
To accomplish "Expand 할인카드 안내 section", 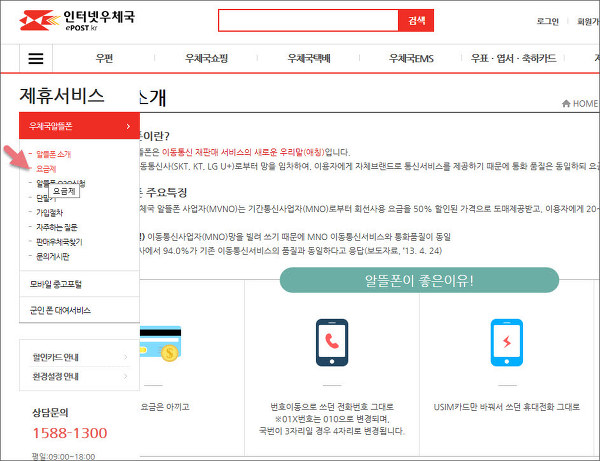I will point(79,356).
